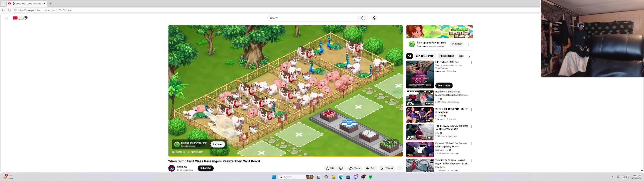This screenshot has height=181, width=644.
Task: Select the Politics News filter chip
Action: (447, 56)
